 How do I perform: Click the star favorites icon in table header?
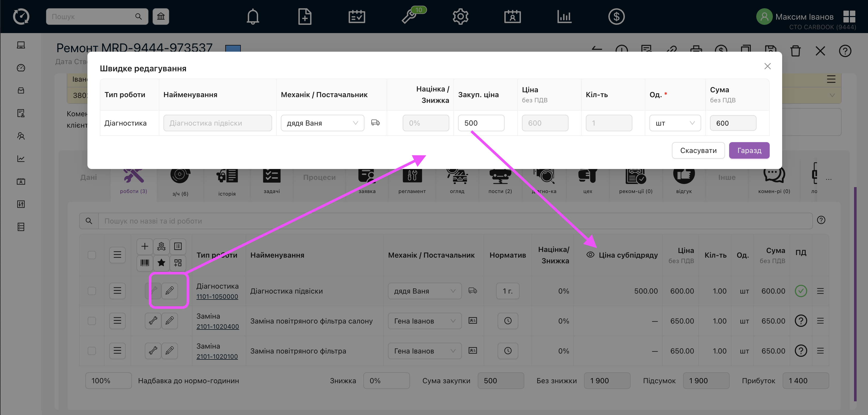coord(161,263)
